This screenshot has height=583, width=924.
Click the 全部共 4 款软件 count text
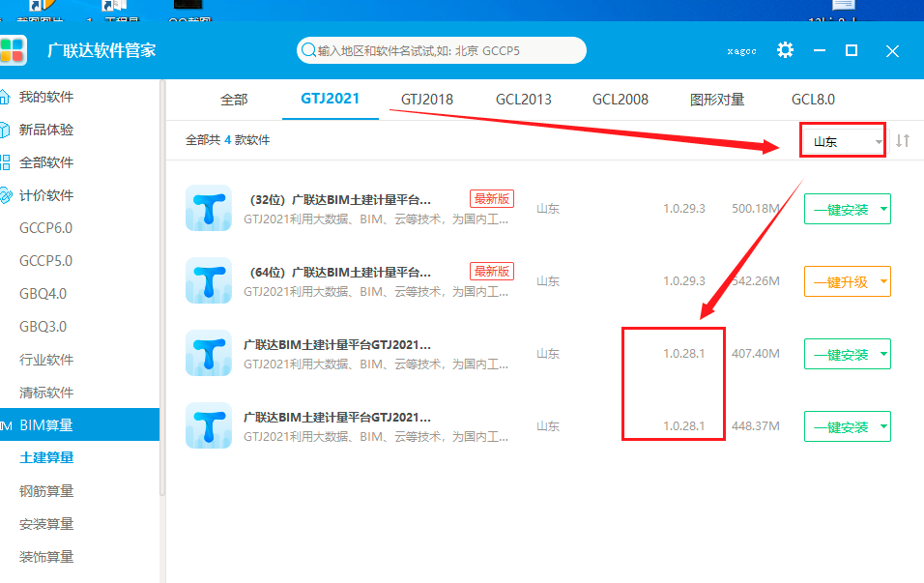[x=227, y=140]
